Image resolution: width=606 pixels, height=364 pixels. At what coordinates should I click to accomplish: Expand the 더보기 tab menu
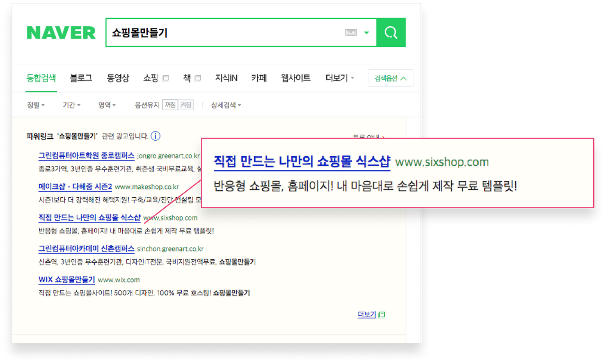coord(340,78)
